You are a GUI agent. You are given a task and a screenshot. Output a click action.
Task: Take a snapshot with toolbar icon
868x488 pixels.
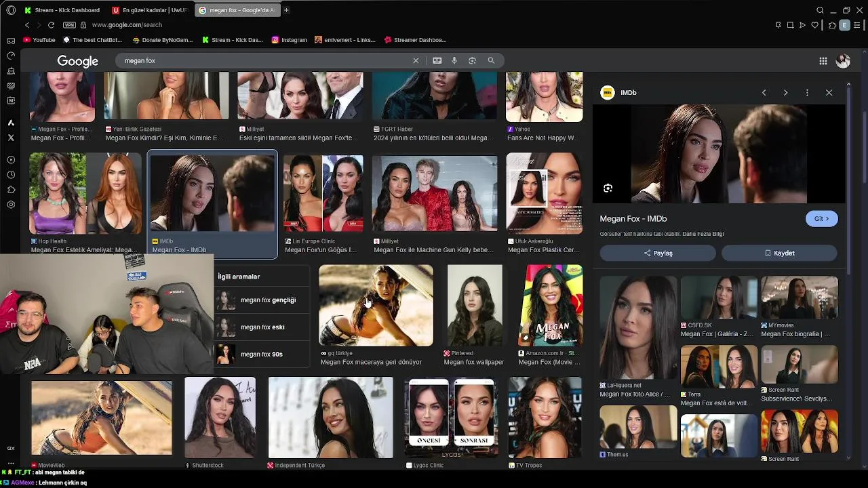pos(790,25)
